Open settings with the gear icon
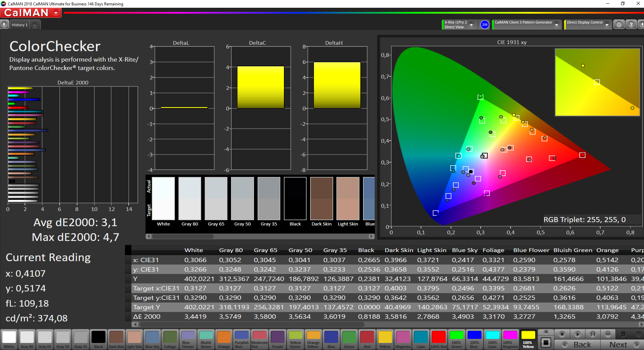 (x=619, y=25)
